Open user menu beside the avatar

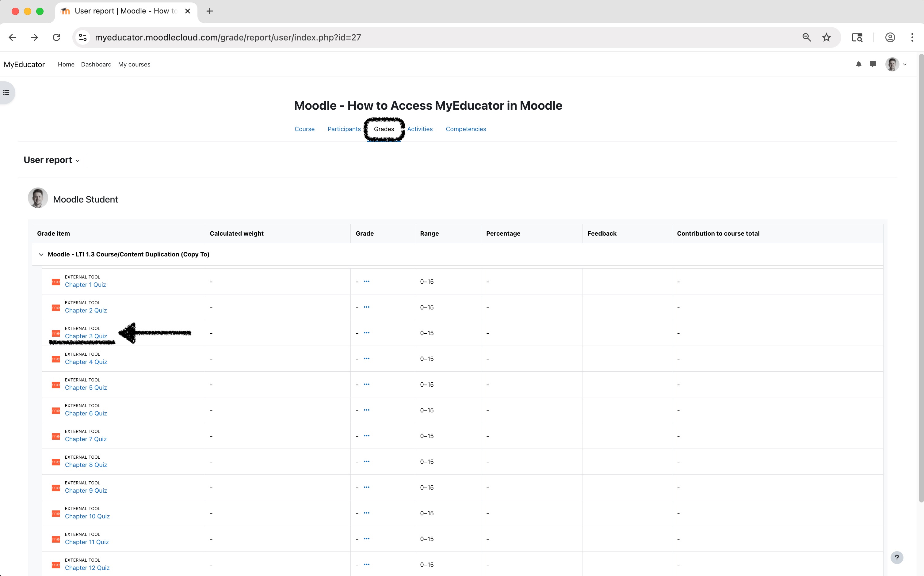tap(904, 64)
